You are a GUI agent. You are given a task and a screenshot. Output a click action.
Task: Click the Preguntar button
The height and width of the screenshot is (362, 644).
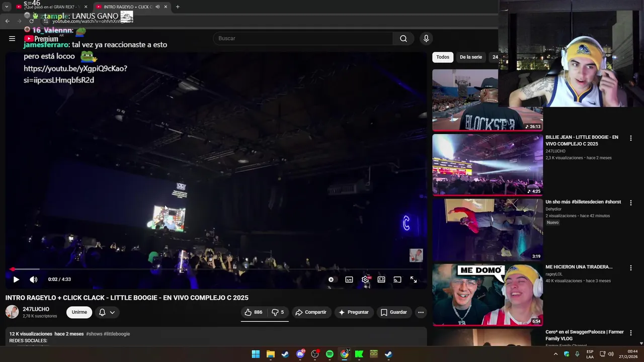pyautogui.click(x=354, y=312)
